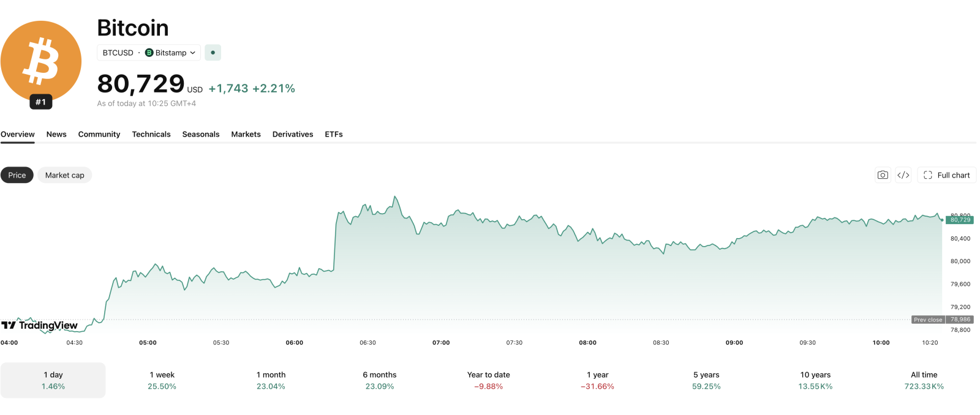Image resolution: width=980 pixels, height=415 pixels.
Task: Click the #1 rank badge
Action: (x=41, y=102)
